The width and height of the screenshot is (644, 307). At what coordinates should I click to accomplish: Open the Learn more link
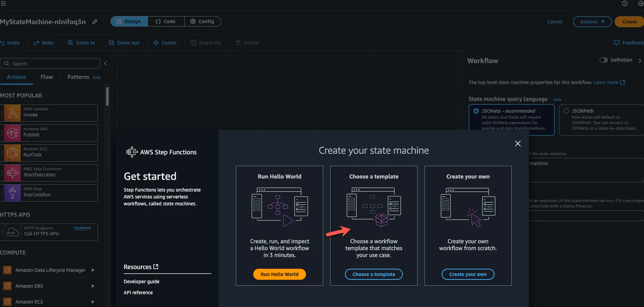point(609,82)
